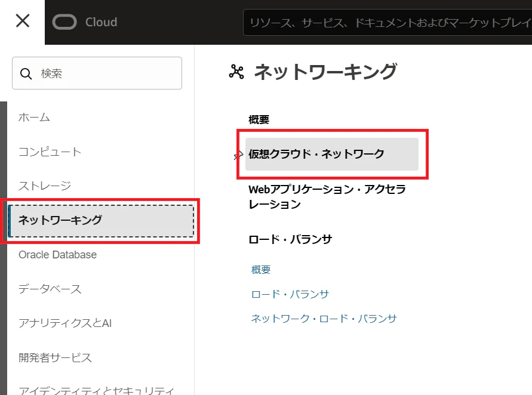This screenshot has width=532, height=395.
Task: Open Webアプリケーション・アクセラレーション
Action: [x=327, y=197]
